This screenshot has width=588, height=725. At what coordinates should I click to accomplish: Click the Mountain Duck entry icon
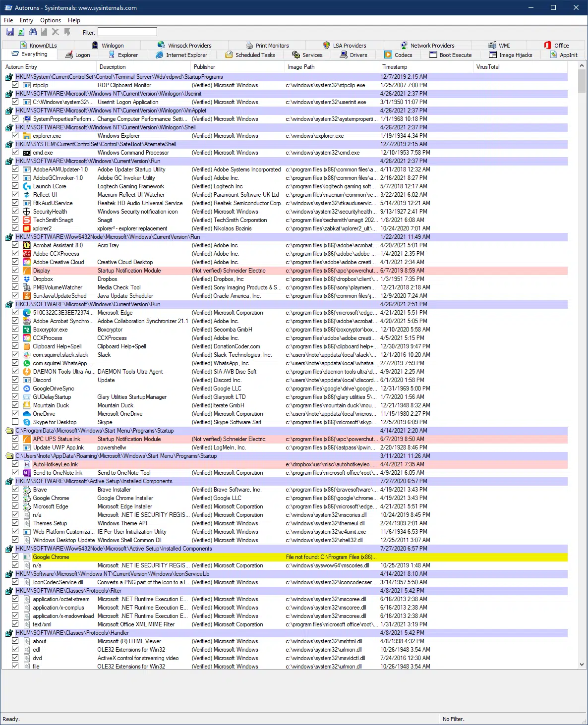pos(27,405)
